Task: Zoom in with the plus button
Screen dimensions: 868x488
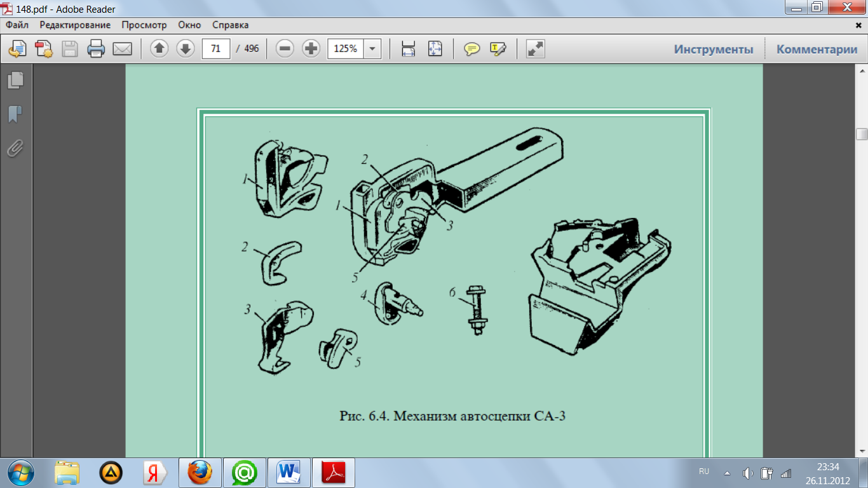Action: [311, 48]
